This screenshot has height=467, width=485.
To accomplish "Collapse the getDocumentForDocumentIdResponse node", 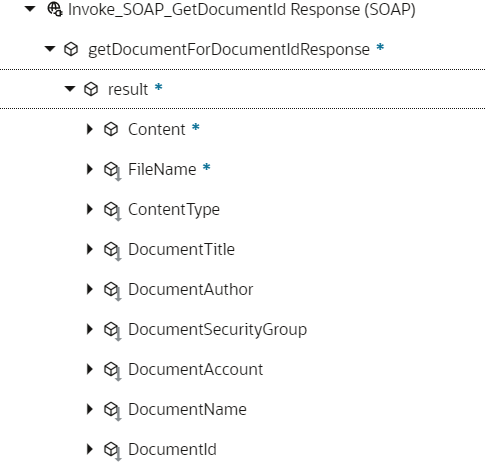I will 50,49.
